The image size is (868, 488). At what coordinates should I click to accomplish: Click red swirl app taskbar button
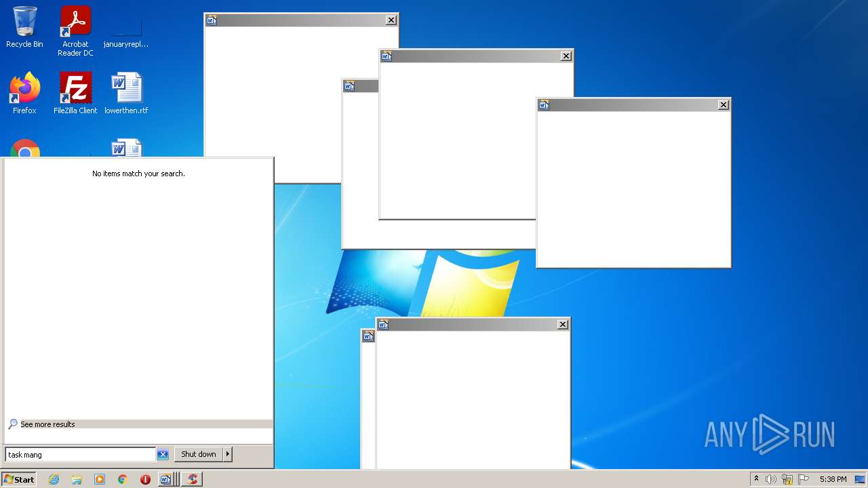click(x=193, y=479)
